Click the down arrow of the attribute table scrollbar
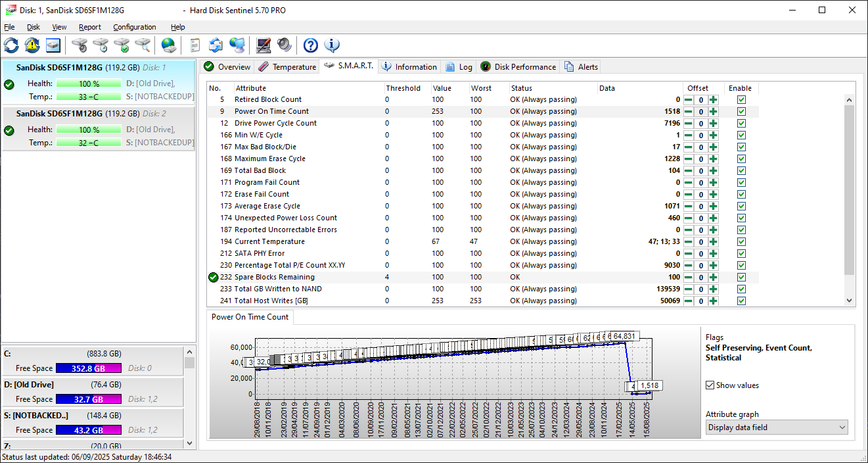 coord(850,301)
